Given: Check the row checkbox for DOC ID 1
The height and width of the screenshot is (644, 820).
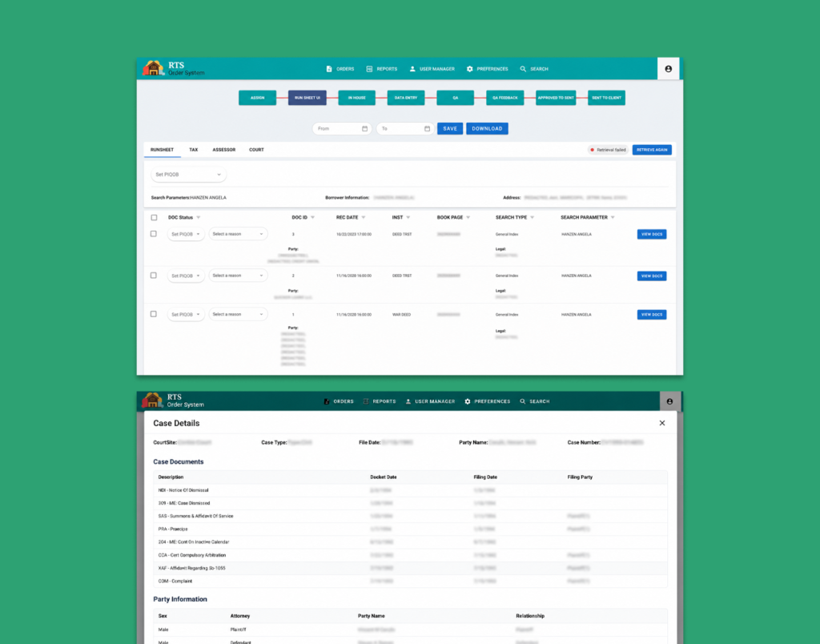Looking at the screenshot, I should tap(153, 314).
